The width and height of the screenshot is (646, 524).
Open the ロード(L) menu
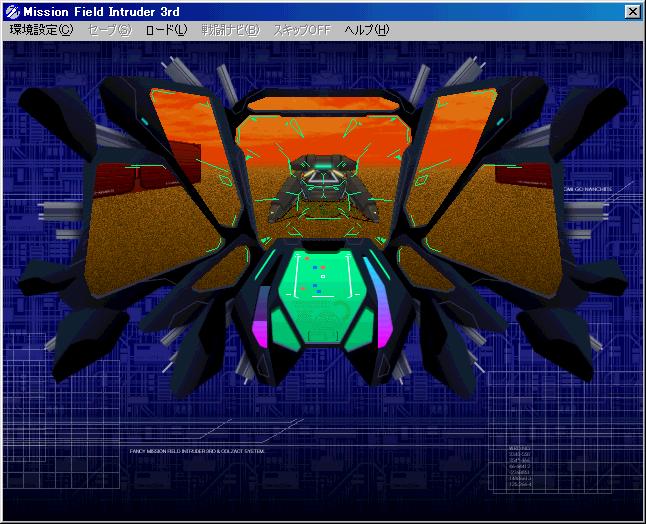166,30
